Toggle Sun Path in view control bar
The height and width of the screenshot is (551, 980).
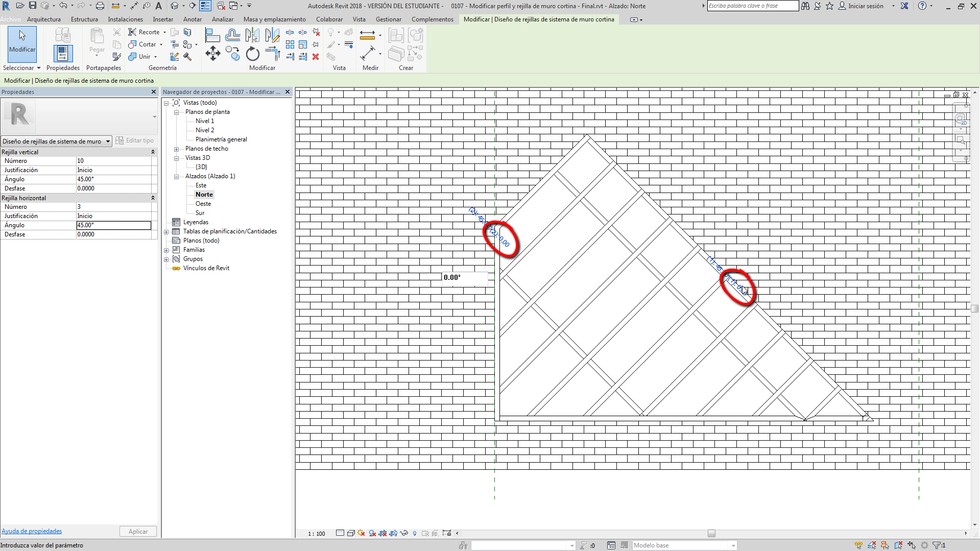coord(362,533)
